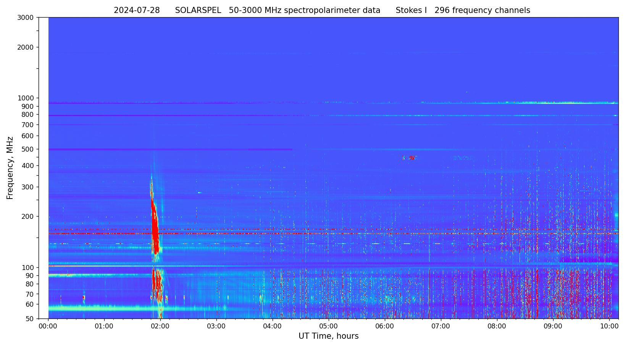Click the 1000 frequency tick label
Viewport: 644px width, 346px height.
tap(26, 98)
